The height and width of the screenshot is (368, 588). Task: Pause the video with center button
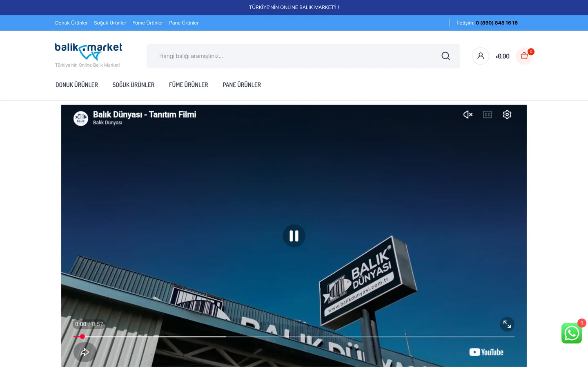[x=294, y=236]
